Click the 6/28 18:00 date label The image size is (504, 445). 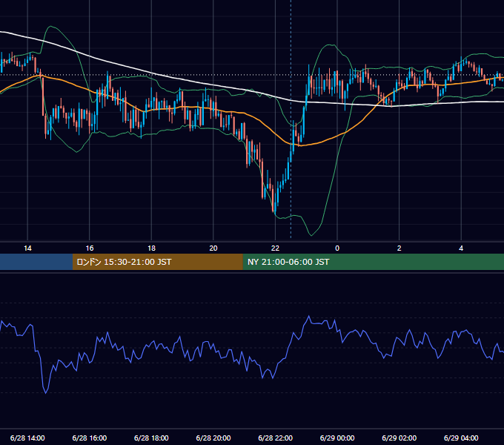[x=151, y=438]
